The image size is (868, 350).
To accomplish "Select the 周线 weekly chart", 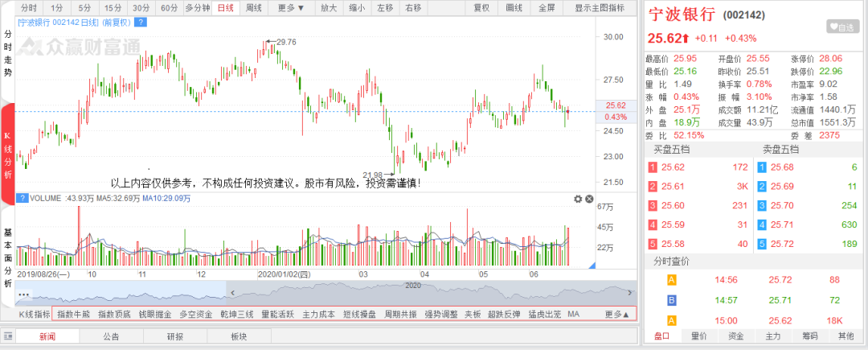I will point(253,8).
